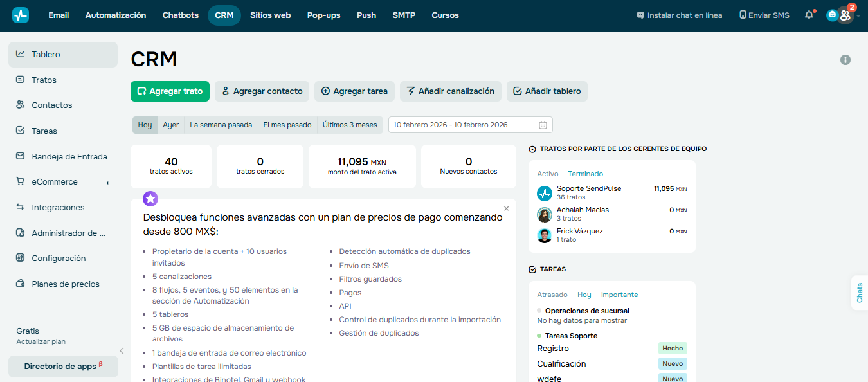
Task: Open the Chats side panel
Action: [860, 293]
